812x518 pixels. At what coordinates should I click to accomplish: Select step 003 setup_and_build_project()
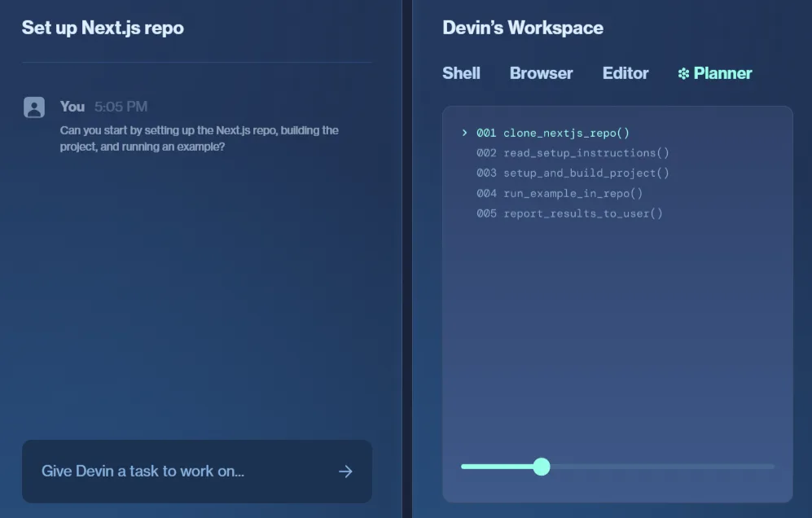click(573, 173)
